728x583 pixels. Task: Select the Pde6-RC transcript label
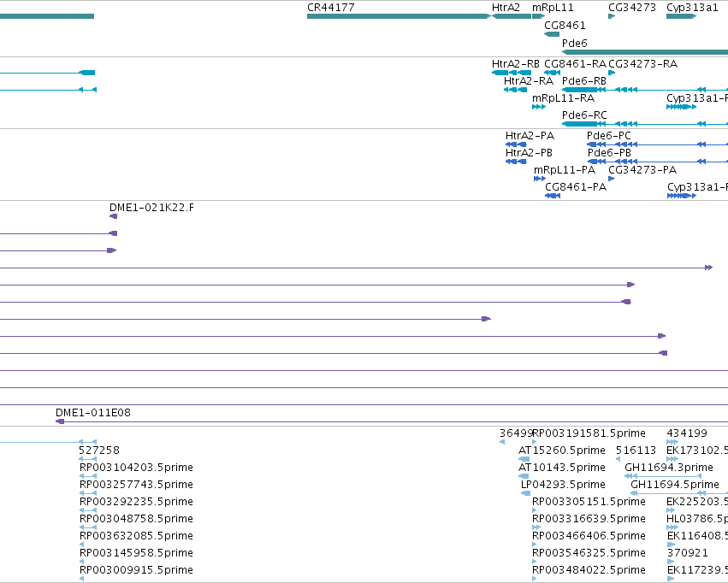pos(584,115)
